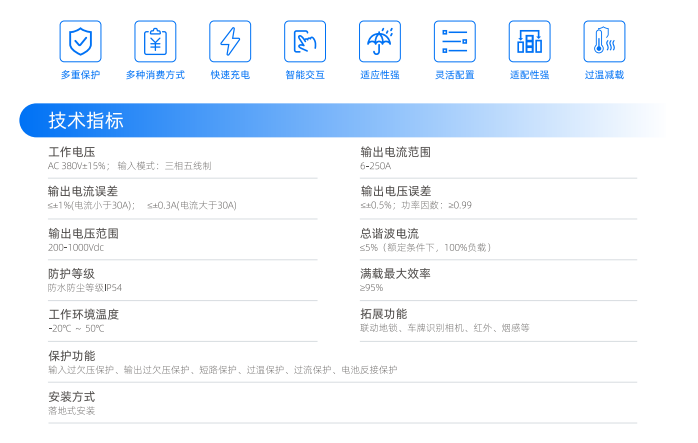Select the 工作电压 specification heading

(71, 152)
